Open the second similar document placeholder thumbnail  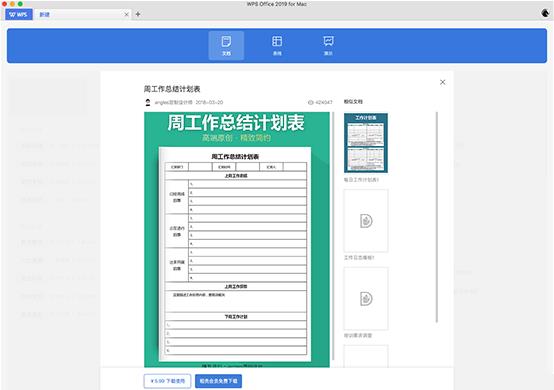[x=366, y=221]
